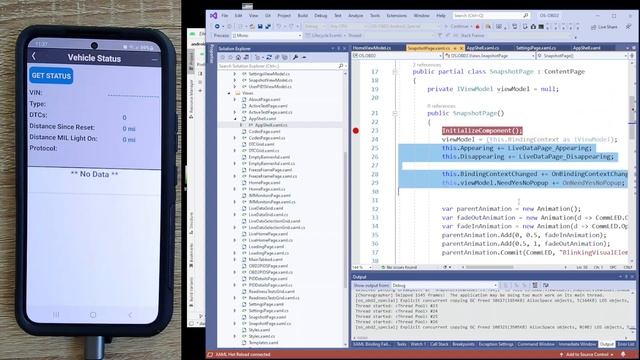
Task: Open the View menu
Action: pyautogui.click(x=253, y=16)
